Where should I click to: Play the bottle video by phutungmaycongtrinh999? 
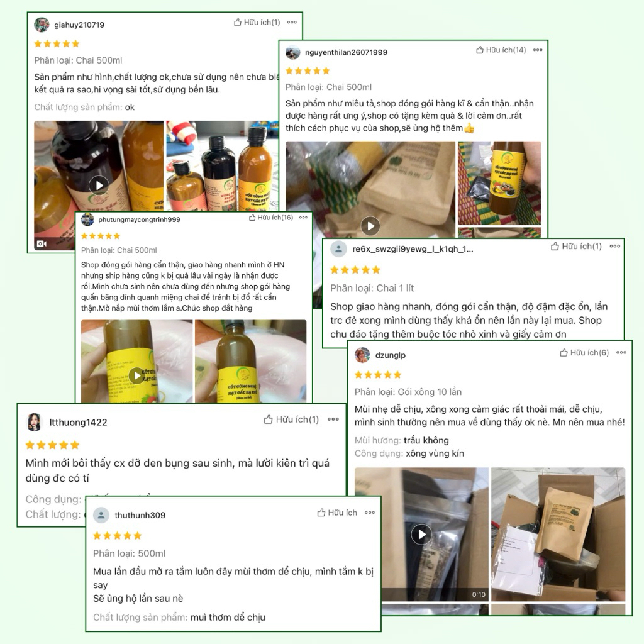point(136,375)
